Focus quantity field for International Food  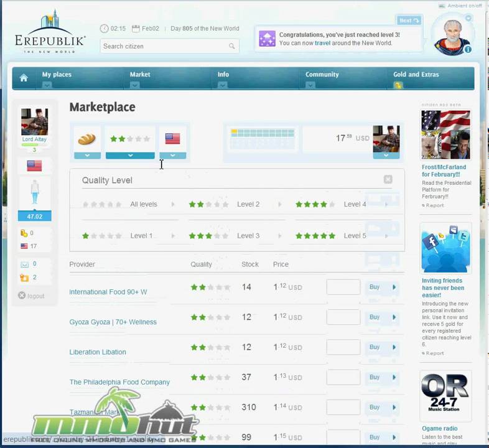[x=343, y=287]
